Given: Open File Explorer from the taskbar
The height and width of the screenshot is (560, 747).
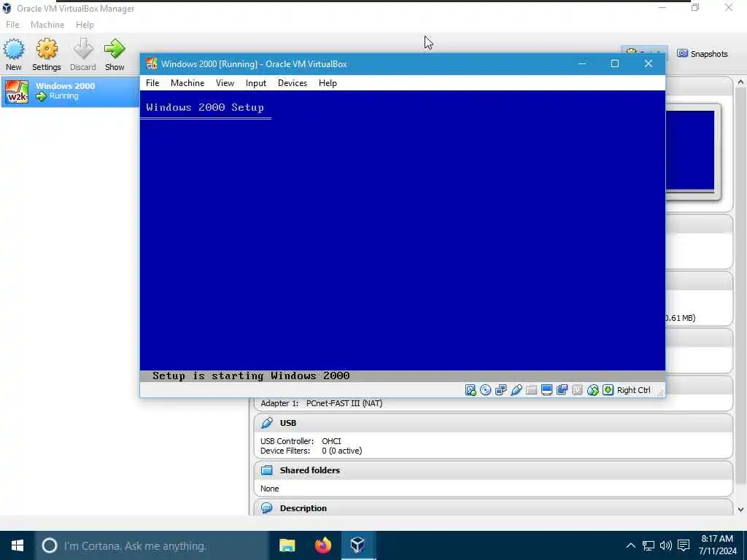Looking at the screenshot, I should [x=287, y=545].
